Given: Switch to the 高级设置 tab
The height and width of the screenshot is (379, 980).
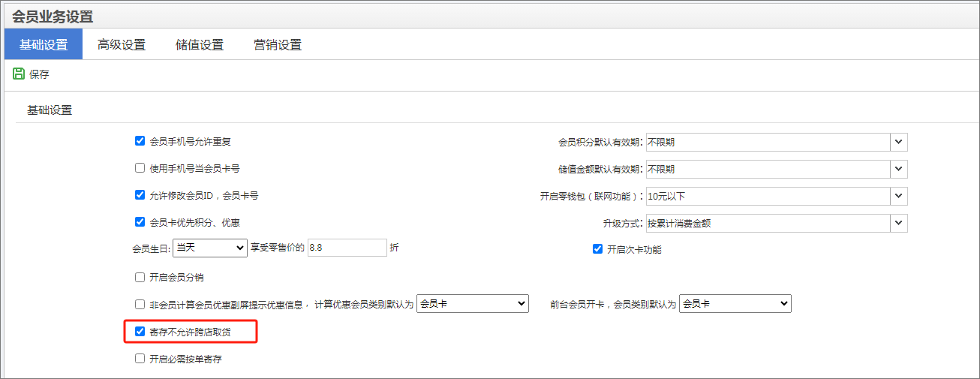Looking at the screenshot, I should coord(122,45).
